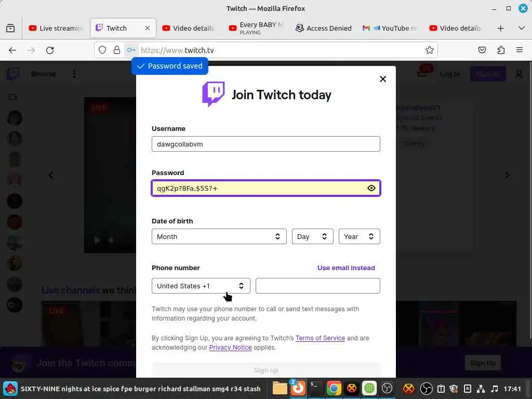Dismiss the Password saved notification
Image resolution: width=532 pixels, height=399 pixels.
click(x=170, y=66)
